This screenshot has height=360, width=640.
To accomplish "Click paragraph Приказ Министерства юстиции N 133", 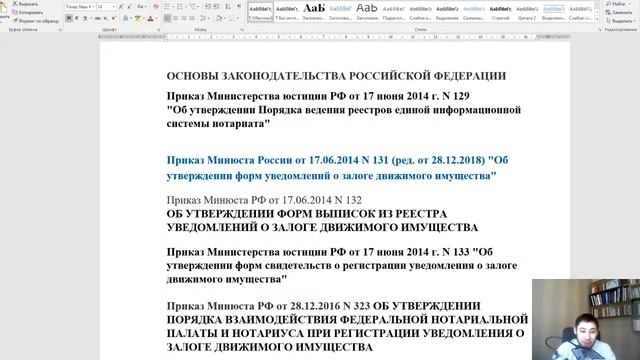I will click(342, 265).
